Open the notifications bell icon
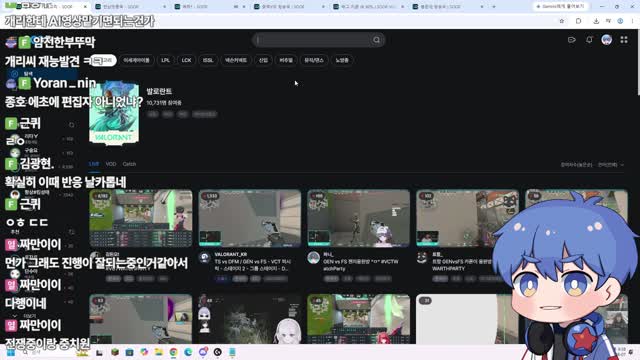Screen dimensions: 640x360 coord(589,40)
